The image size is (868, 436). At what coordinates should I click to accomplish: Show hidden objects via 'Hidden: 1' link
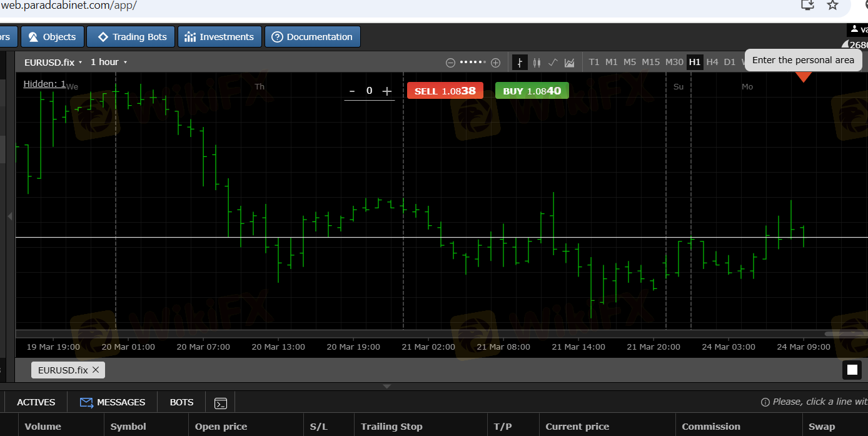click(x=44, y=84)
